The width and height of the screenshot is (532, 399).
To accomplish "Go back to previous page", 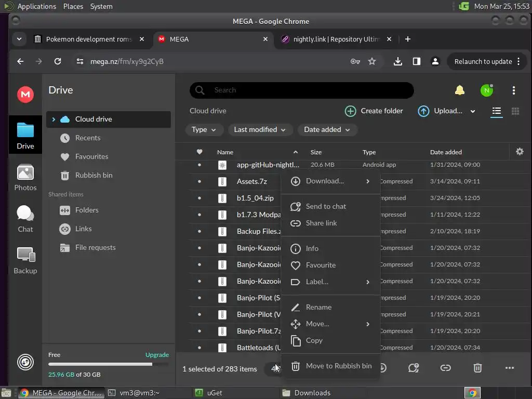I will [20, 61].
